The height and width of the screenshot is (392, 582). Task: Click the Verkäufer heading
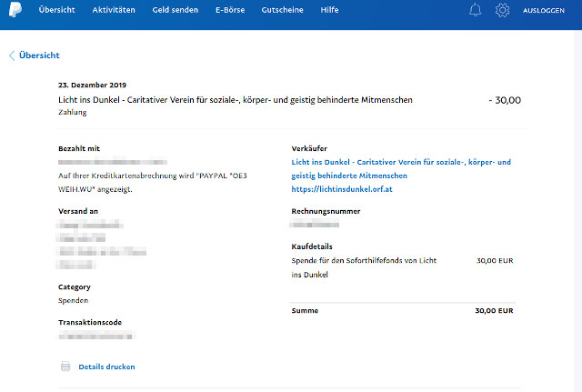coord(309,148)
